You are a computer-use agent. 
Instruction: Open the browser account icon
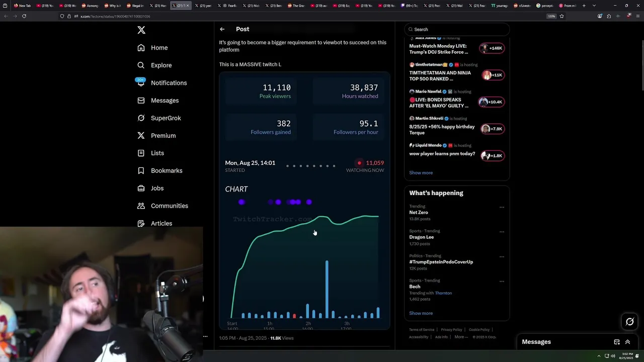[600, 16]
